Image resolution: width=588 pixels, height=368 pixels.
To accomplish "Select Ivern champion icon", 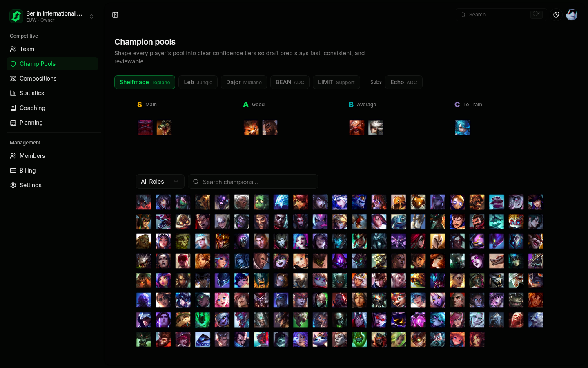I will click(x=183, y=241).
